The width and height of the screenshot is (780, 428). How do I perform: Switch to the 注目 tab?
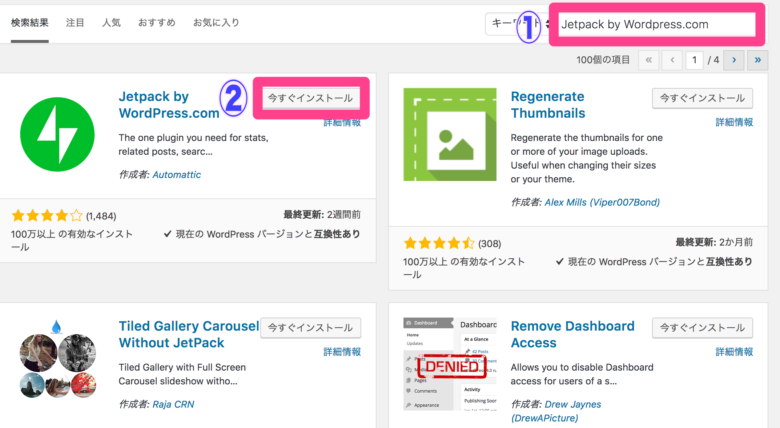pos(75,23)
